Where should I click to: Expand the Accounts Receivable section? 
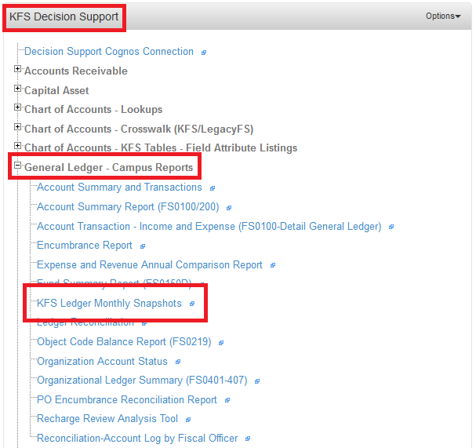(17, 69)
